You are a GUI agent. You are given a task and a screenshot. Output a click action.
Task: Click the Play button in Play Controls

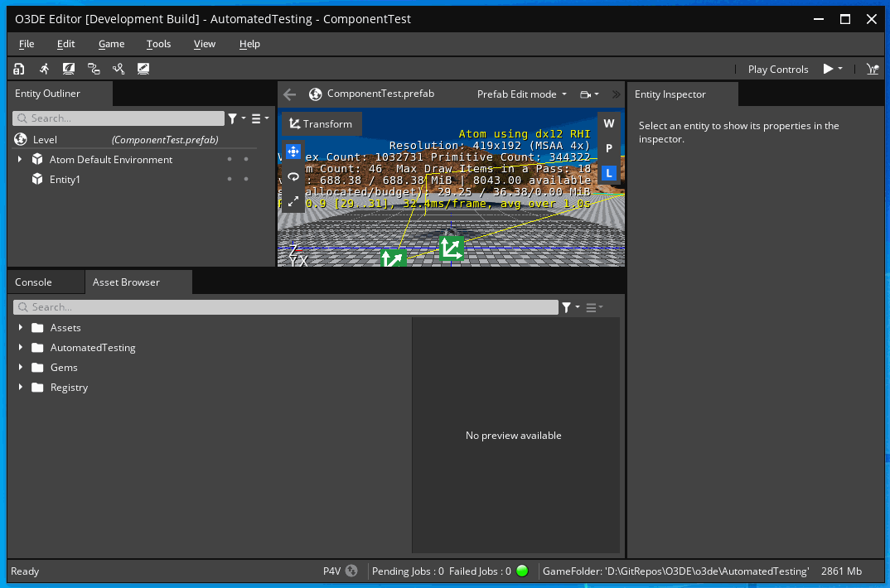coord(828,69)
